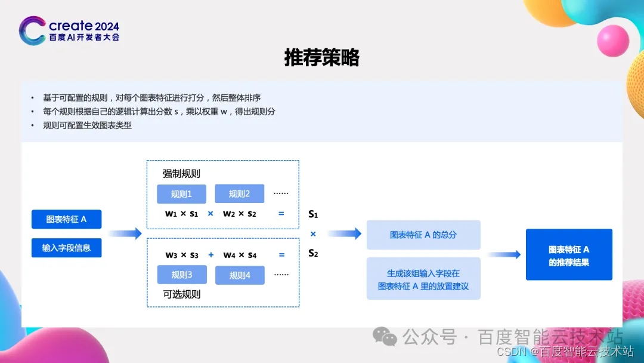This screenshot has width=644, height=363.
Task: Click the arrow pointing into the rule boxes
Action: click(125, 233)
